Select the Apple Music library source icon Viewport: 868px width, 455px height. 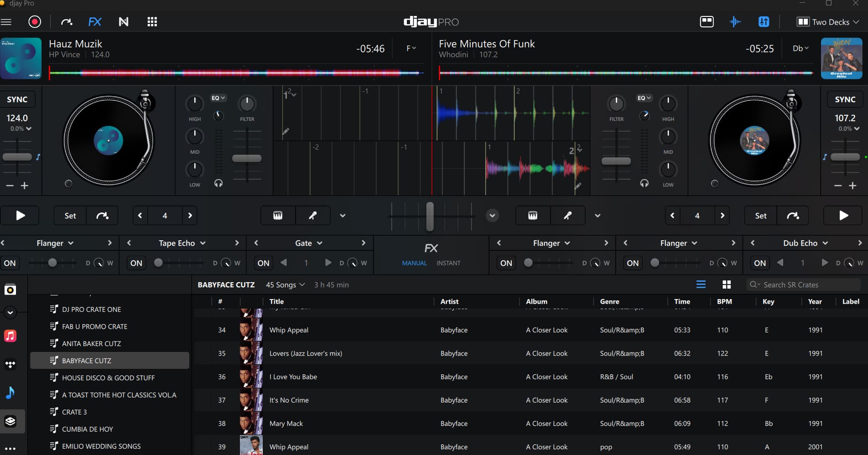(10, 336)
